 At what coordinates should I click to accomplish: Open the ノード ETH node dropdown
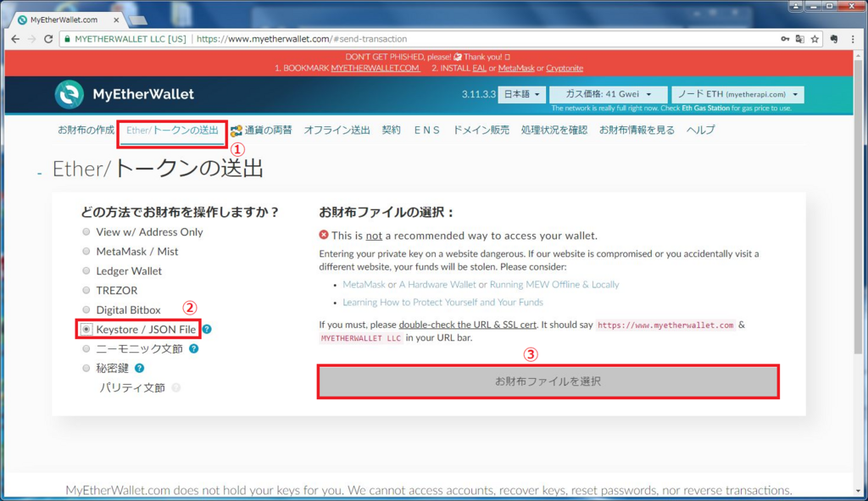point(737,94)
